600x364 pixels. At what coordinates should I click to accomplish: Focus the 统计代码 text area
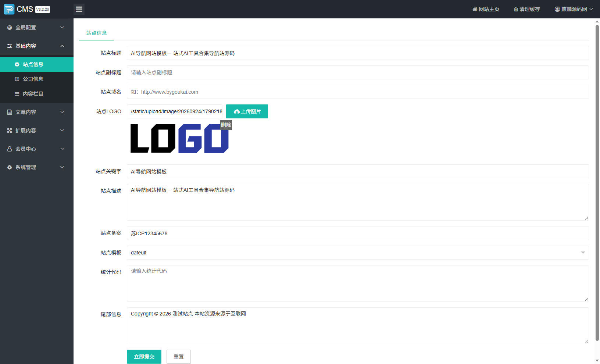tap(358, 283)
